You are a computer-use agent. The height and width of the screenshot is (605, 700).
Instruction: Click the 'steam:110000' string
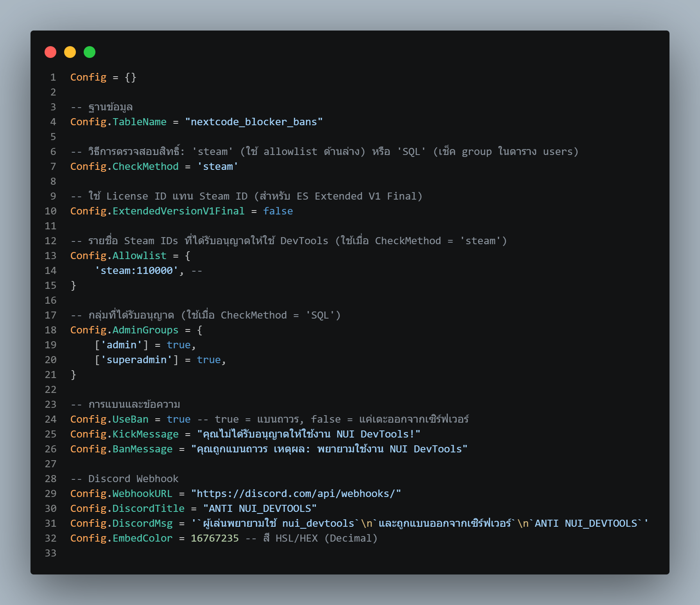136,270
